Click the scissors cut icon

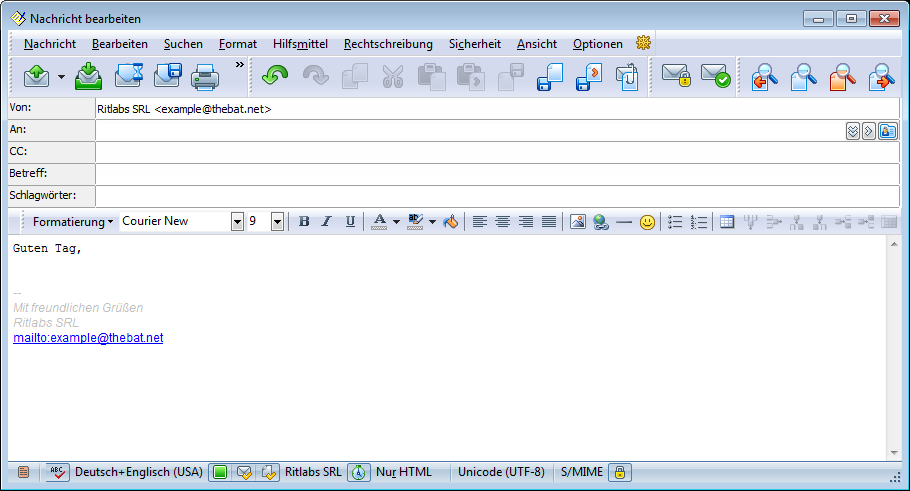pyautogui.click(x=393, y=77)
